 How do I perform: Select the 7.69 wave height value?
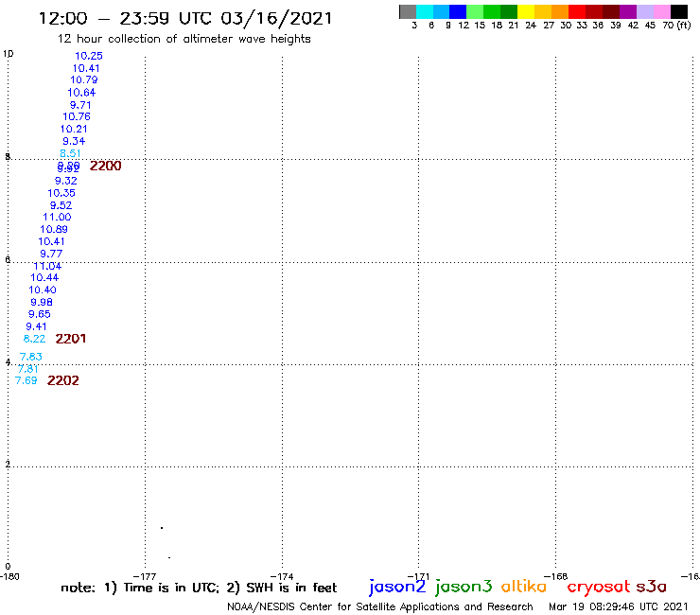(26, 380)
